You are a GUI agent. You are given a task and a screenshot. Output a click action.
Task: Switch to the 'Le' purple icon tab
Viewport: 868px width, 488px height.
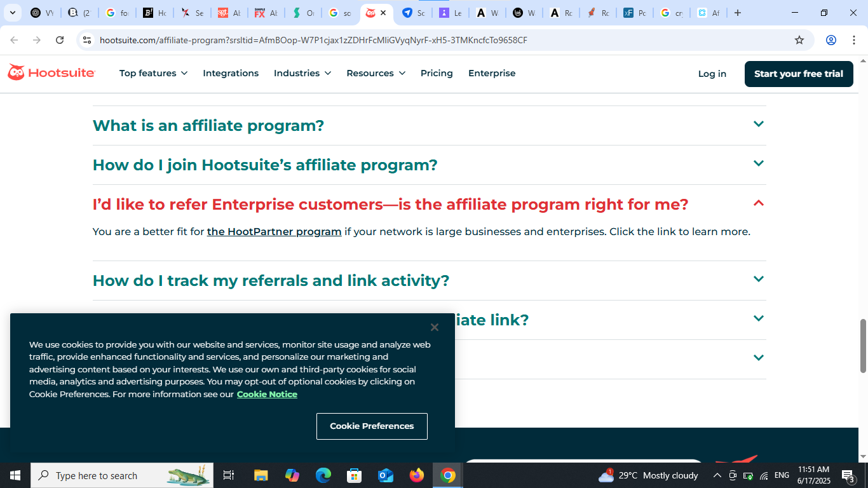tap(450, 13)
